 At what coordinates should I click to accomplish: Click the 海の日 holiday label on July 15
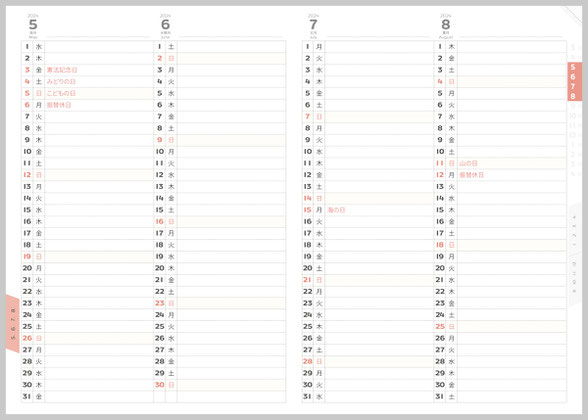tap(336, 210)
